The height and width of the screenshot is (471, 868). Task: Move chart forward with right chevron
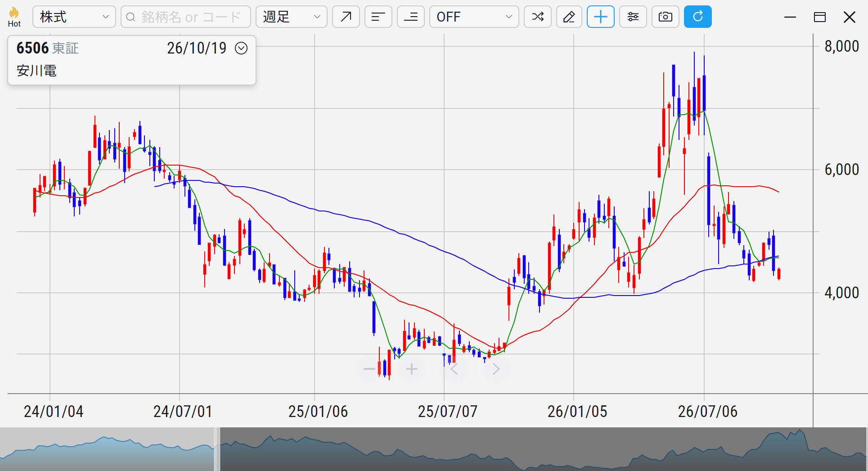click(496, 369)
